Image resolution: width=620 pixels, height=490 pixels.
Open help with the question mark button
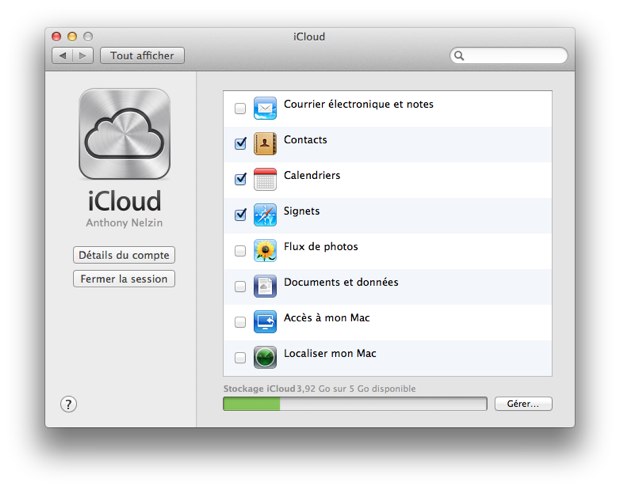[68, 404]
